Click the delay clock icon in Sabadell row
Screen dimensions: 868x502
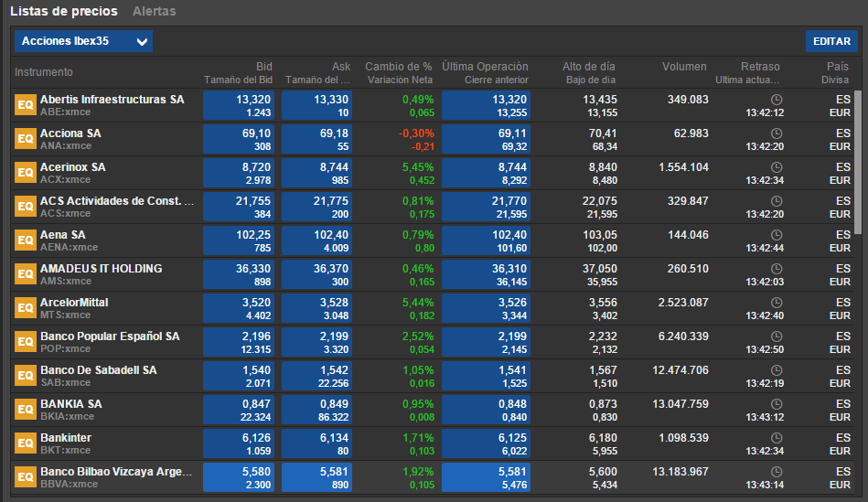(777, 369)
